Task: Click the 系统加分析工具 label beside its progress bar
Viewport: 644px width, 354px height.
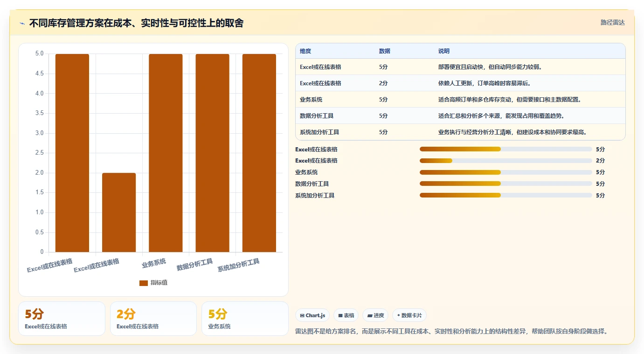Action: coord(315,196)
